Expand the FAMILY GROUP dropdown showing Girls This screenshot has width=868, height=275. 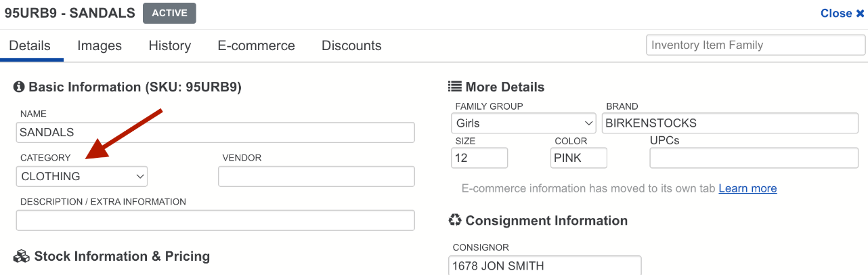tap(523, 123)
